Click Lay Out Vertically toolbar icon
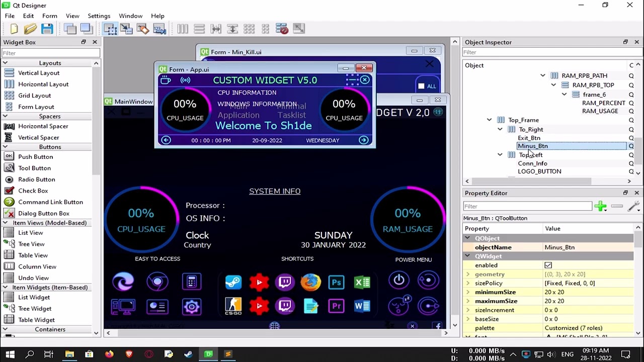This screenshot has height=362, width=644. (199, 29)
